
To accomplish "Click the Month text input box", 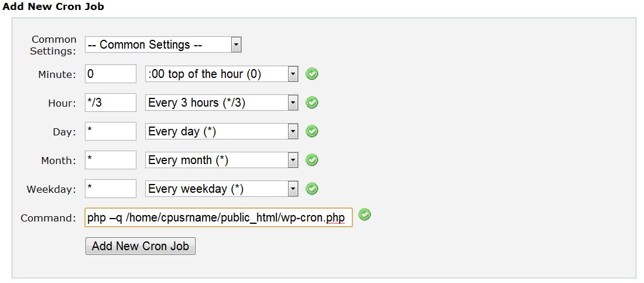I will 111,160.
